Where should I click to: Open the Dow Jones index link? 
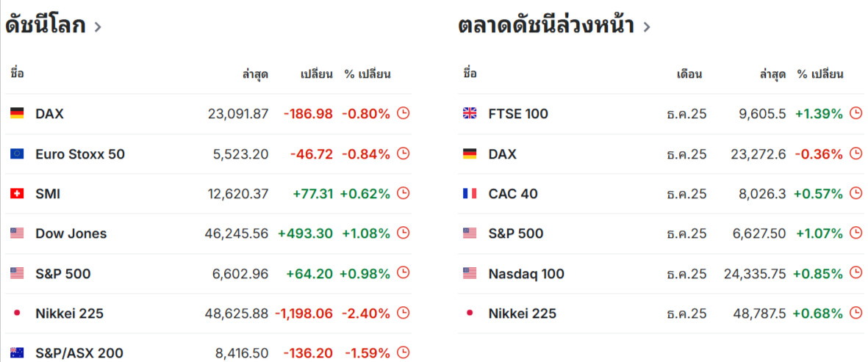click(71, 234)
